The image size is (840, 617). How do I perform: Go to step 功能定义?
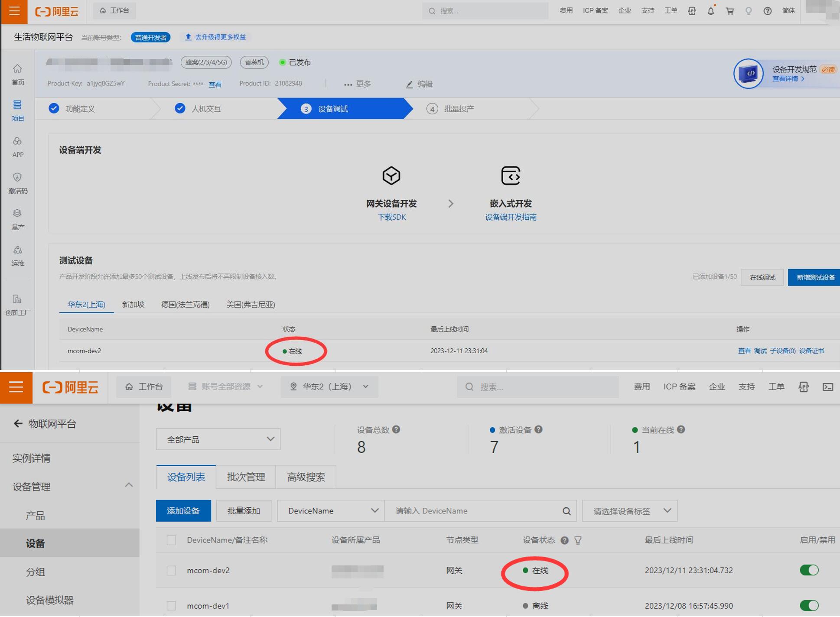coord(80,109)
